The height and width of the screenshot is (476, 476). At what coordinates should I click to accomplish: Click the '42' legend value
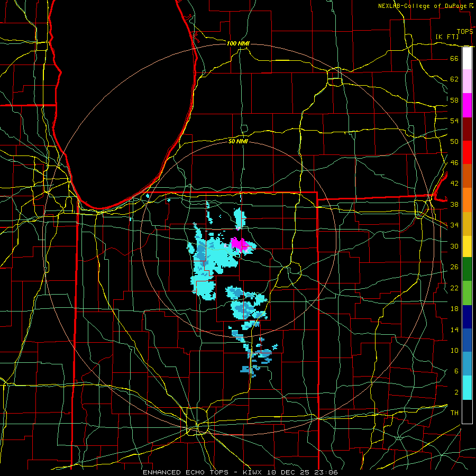pyautogui.click(x=454, y=184)
